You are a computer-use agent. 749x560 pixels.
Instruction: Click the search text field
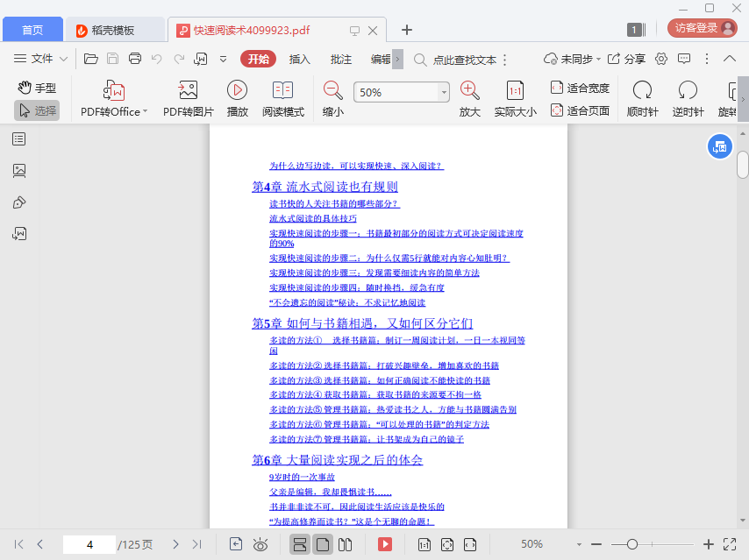click(464, 60)
